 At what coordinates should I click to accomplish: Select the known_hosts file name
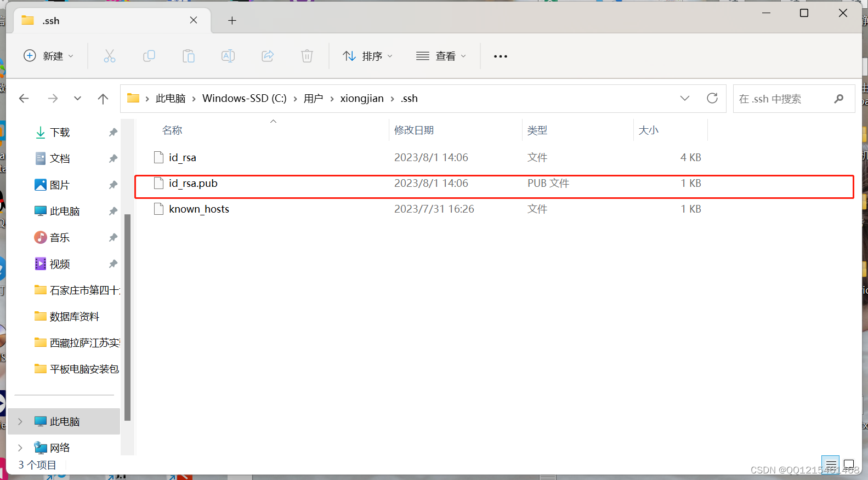(199, 209)
